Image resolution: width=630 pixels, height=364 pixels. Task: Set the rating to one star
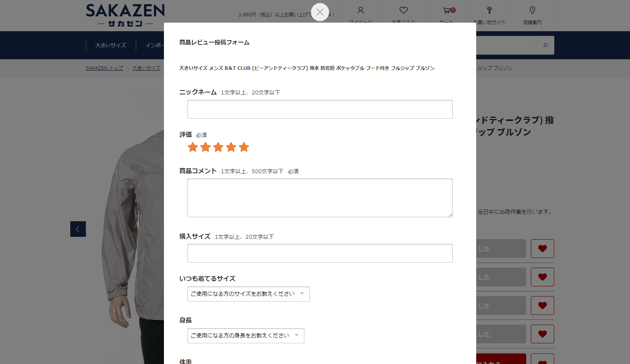pos(193,147)
